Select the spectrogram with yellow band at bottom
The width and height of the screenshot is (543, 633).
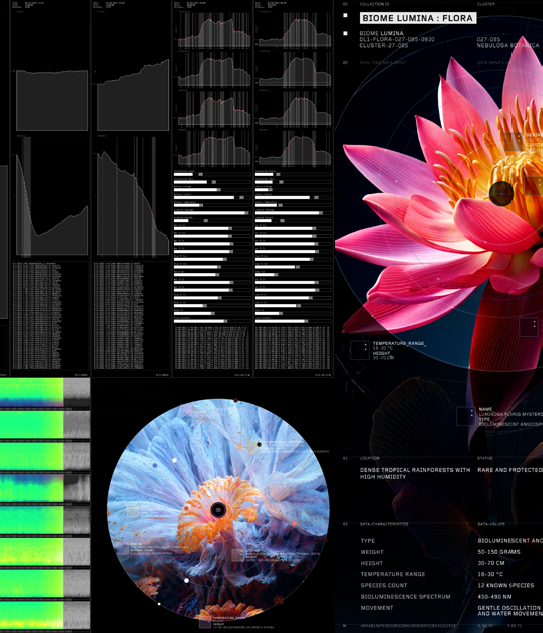(x=45, y=615)
